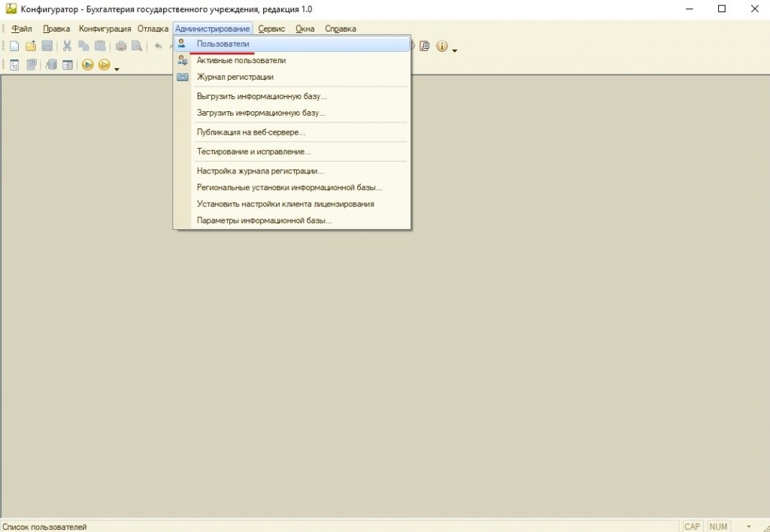This screenshot has height=532, width=770.
Task: Click the Undo arrow icon
Action: tap(158, 46)
